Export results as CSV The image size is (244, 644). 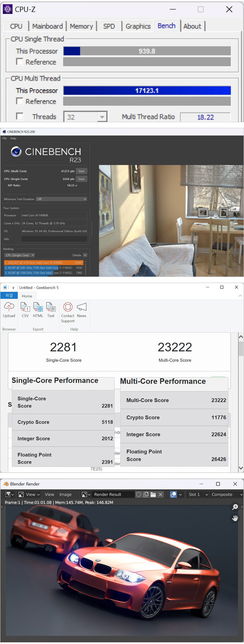25,307
